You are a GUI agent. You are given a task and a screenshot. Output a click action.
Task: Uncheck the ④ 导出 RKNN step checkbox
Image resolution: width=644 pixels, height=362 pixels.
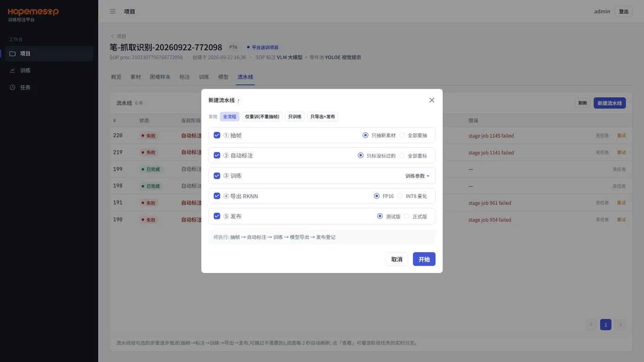coord(217,196)
